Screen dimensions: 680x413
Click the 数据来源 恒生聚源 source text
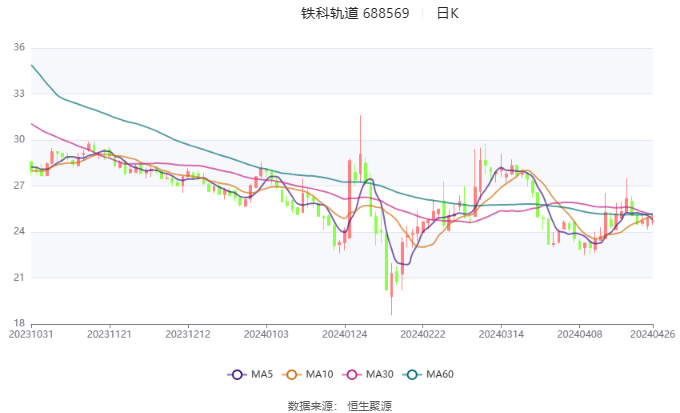(340, 406)
